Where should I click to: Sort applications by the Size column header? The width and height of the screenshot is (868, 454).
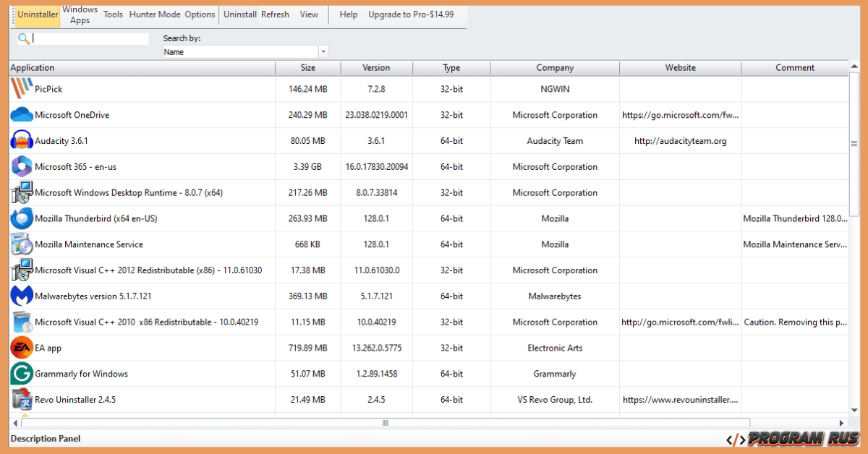coord(307,67)
